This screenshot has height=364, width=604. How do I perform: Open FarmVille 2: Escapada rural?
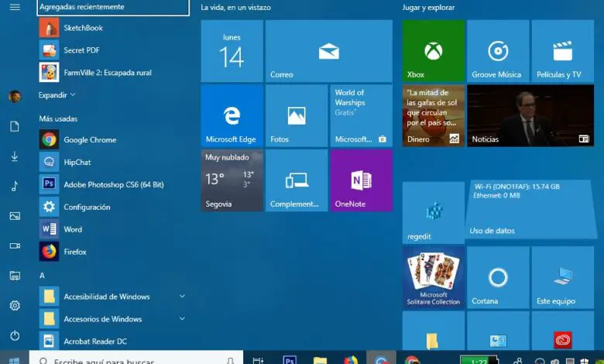coord(113,73)
